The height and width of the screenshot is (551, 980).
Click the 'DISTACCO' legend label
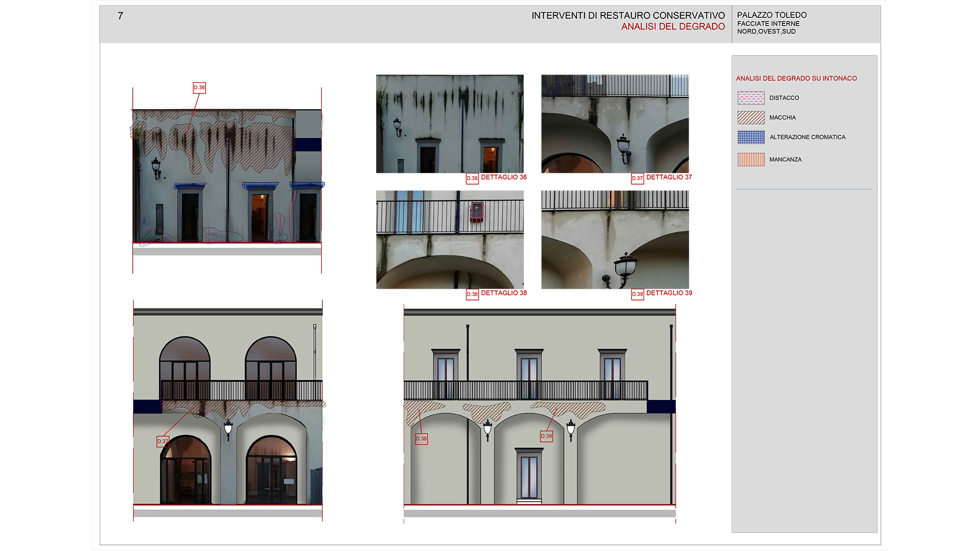pyautogui.click(x=784, y=98)
